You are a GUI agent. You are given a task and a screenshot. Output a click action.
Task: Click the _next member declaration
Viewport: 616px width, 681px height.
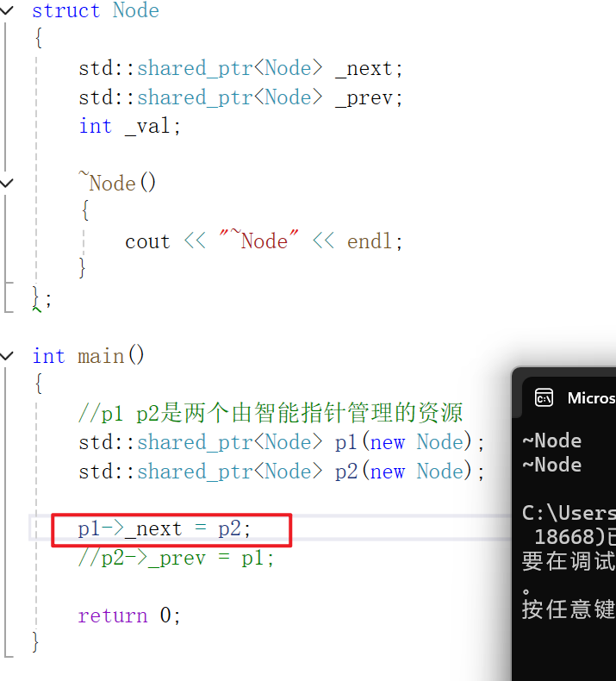(x=240, y=69)
